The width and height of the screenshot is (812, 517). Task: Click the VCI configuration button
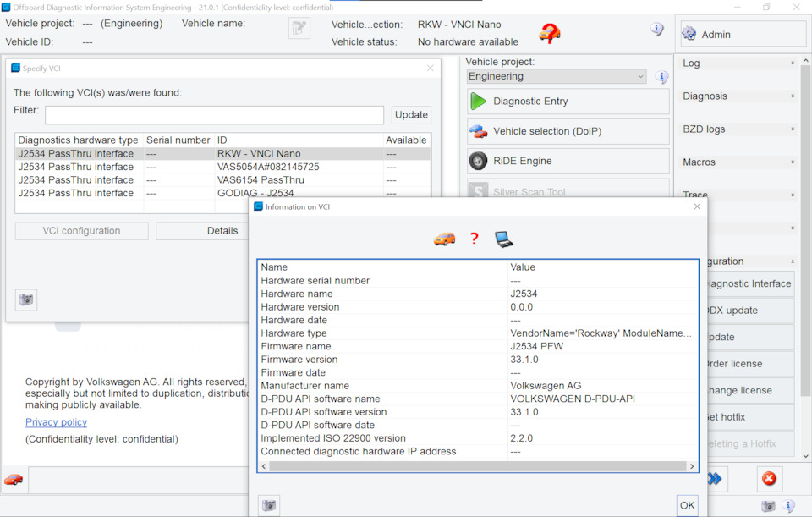[x=82, y=231]
